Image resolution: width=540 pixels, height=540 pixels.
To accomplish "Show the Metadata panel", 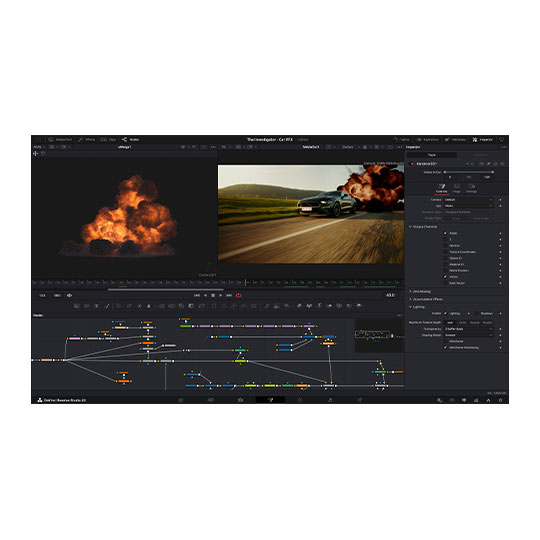I will coord(455,139).
